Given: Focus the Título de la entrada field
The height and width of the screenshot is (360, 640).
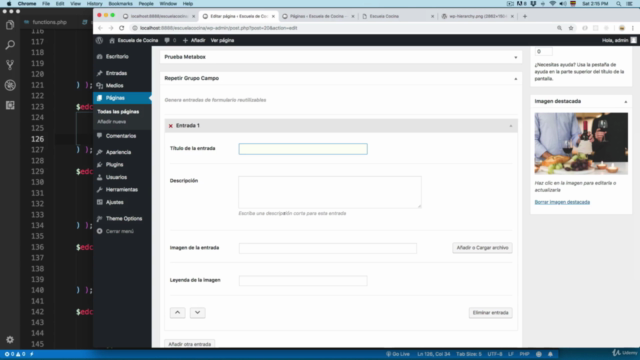Looking at the screenshot, I should (x=303, y=149).
